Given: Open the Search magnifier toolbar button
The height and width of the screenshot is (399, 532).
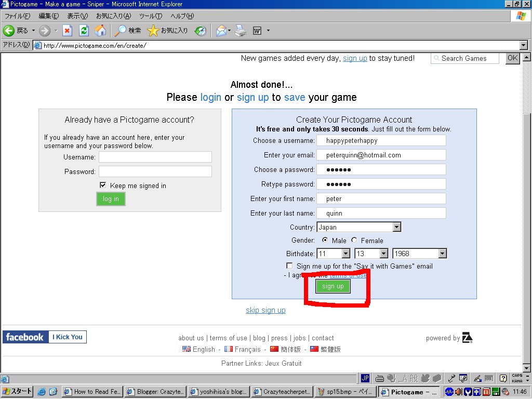Looking at the screenshot, I should pos(128,31).
